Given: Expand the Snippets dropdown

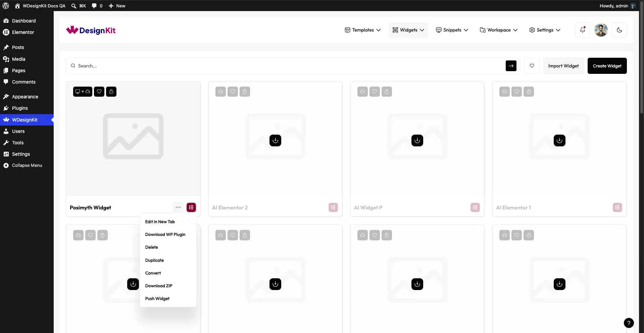Looking at the screenshot, I should click(x=452, y=30).
